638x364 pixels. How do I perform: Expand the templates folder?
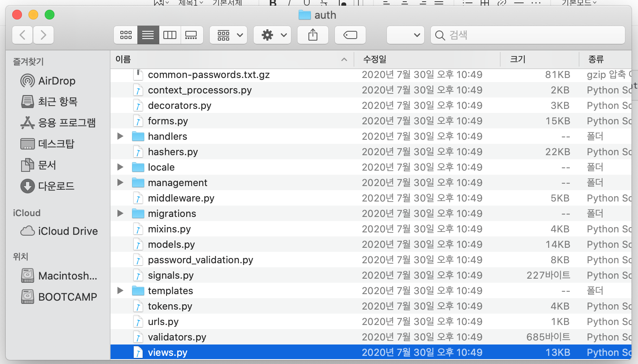click(x=120, y=290)
